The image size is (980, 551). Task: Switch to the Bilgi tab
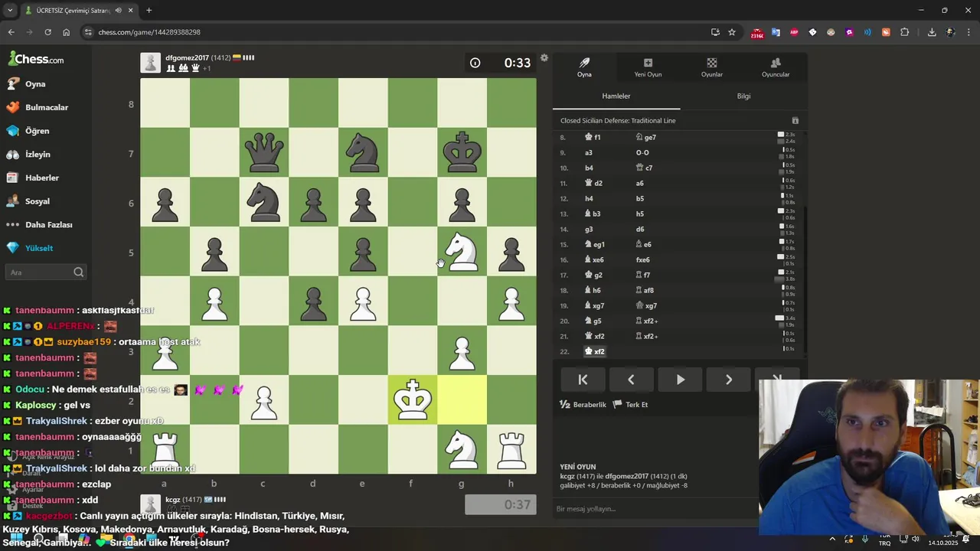tap(743, 96)
